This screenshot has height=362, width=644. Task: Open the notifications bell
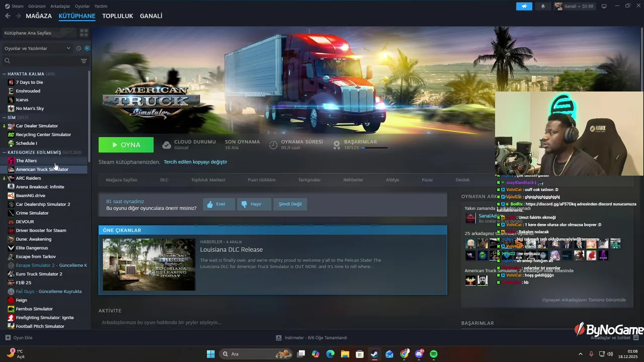pyautogui.click(x=543, y=6)
